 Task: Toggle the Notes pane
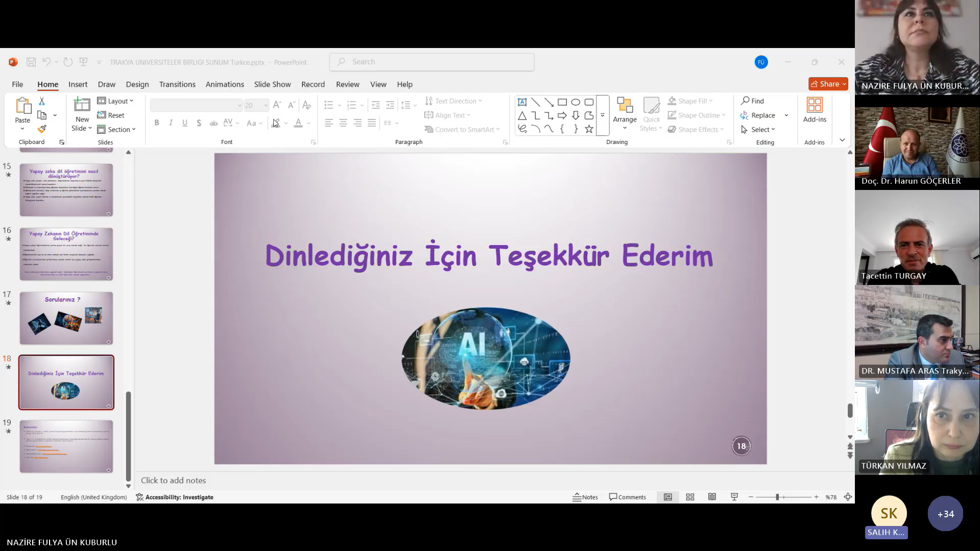[585, 497]
